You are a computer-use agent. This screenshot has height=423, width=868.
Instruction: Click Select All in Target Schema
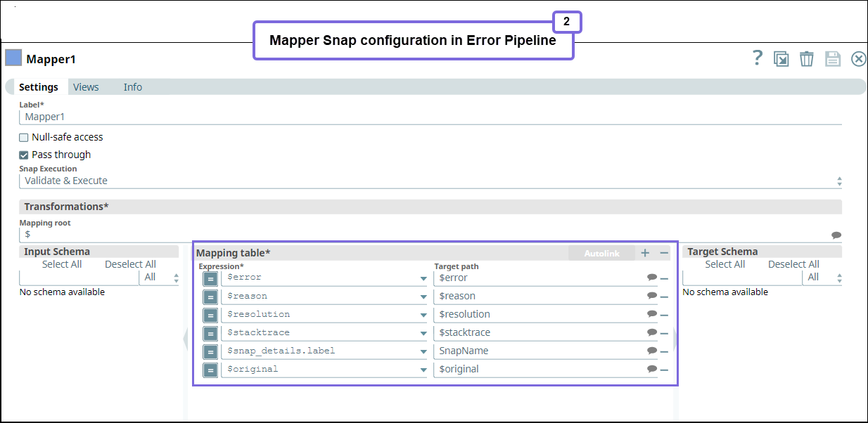coord(725,264)
